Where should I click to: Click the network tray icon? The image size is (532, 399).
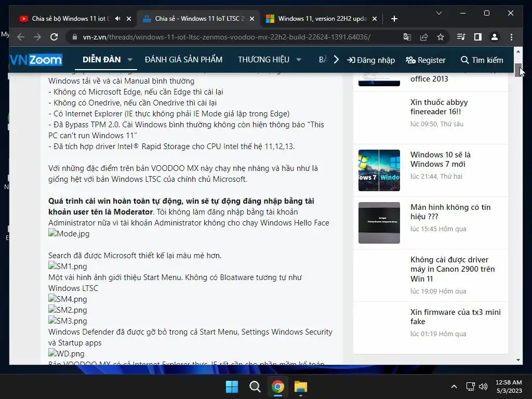470,387
